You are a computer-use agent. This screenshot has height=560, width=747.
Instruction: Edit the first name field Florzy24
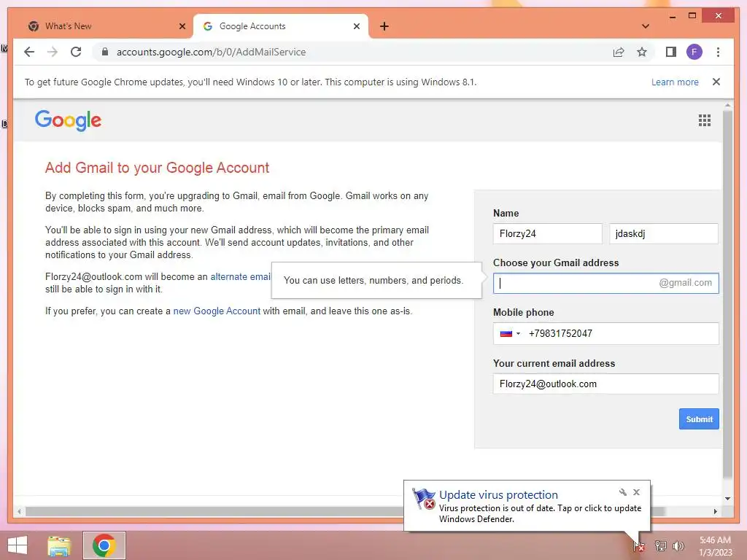pos(547,234)
